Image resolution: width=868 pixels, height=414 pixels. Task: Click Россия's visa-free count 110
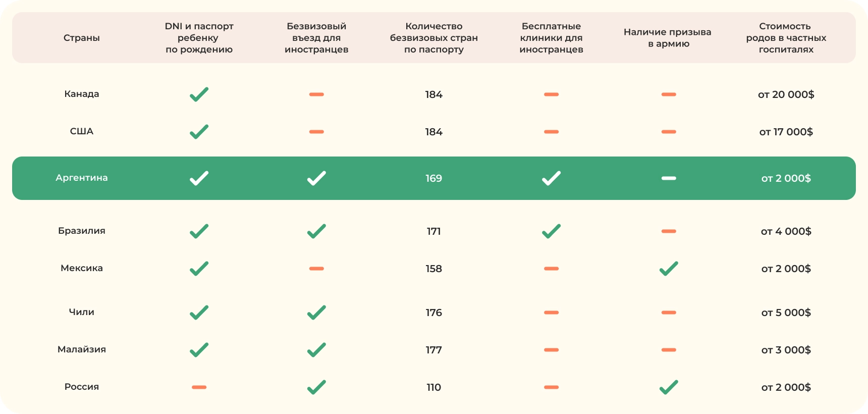[x=433, y=387]
